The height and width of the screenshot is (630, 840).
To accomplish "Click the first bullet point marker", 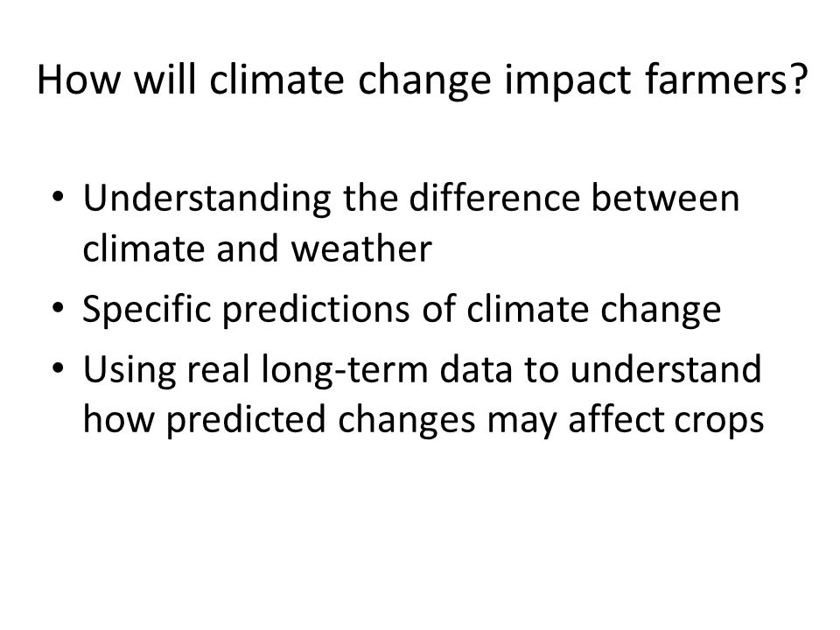I will point(58,195).
